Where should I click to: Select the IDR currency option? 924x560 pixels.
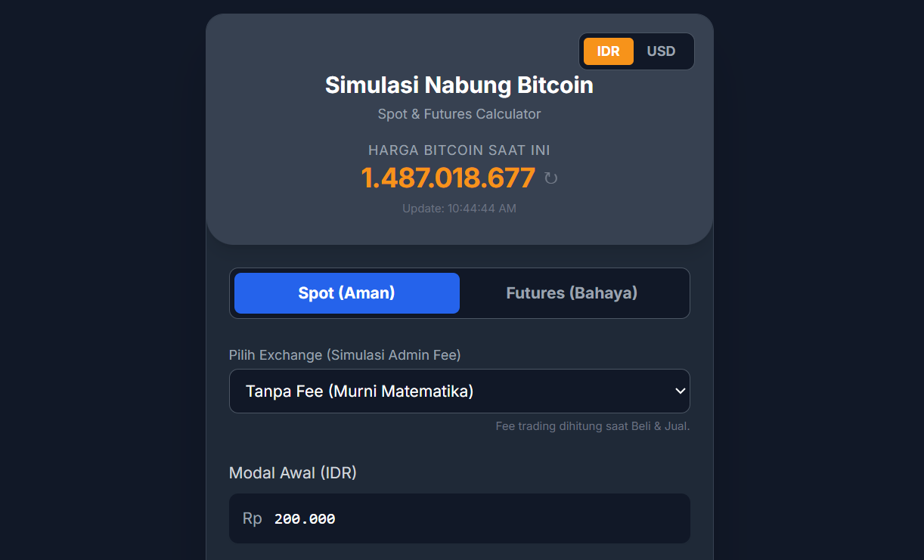[608, 51]
